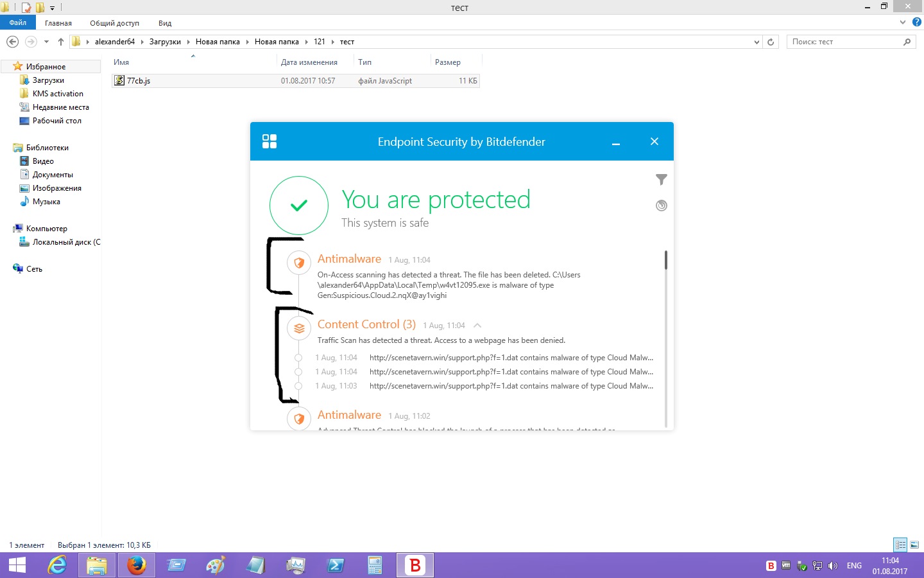Select the first 11:04 scenetavern.win threat entry
Viewport: 924px width, 578px height.
[484, 358]
